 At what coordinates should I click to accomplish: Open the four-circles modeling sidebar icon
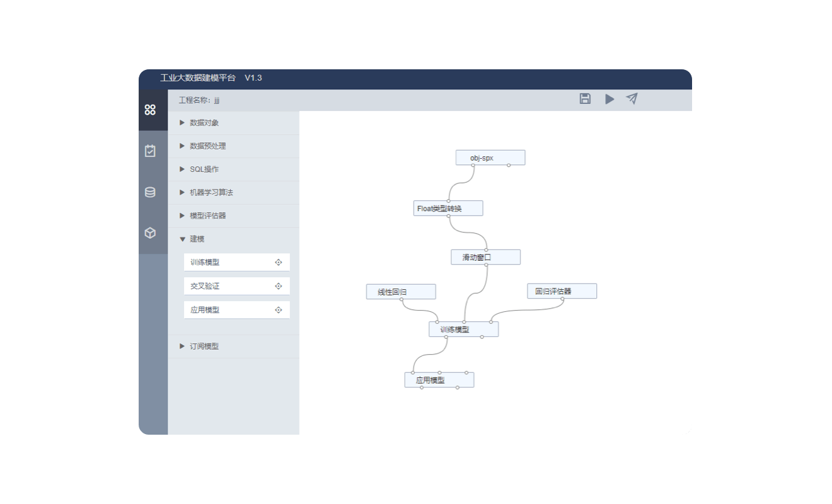pyautogui.click(x=150, y=110)
